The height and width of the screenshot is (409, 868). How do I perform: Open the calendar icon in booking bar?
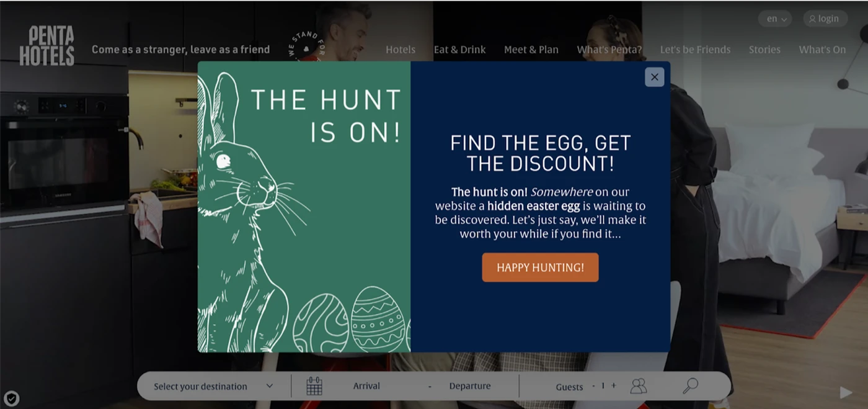coord(314,386)
